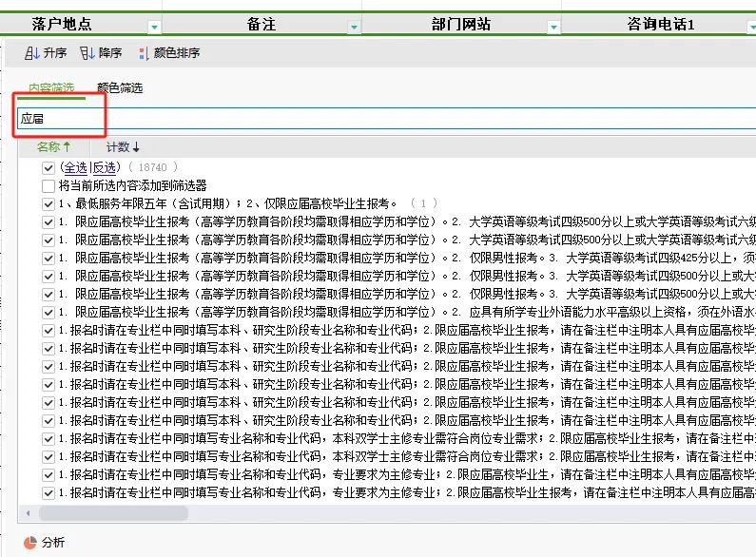Select the 部门网站 column header
Image resolution: width=756 pixels, height=557 pixels.
tap(461, 24)
